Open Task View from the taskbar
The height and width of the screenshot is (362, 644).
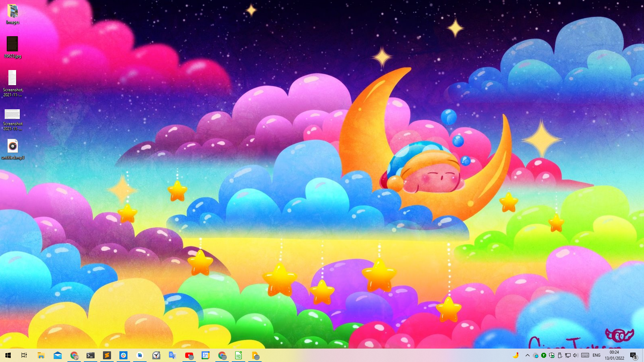24,355
